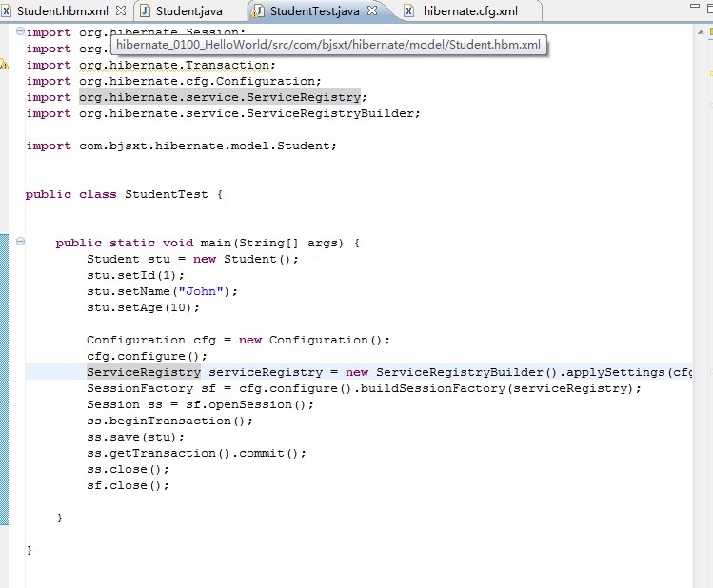Click the XML file icon on hibernate.cfg.xml tab
713x588 pixels.
(x=409, y=11)
